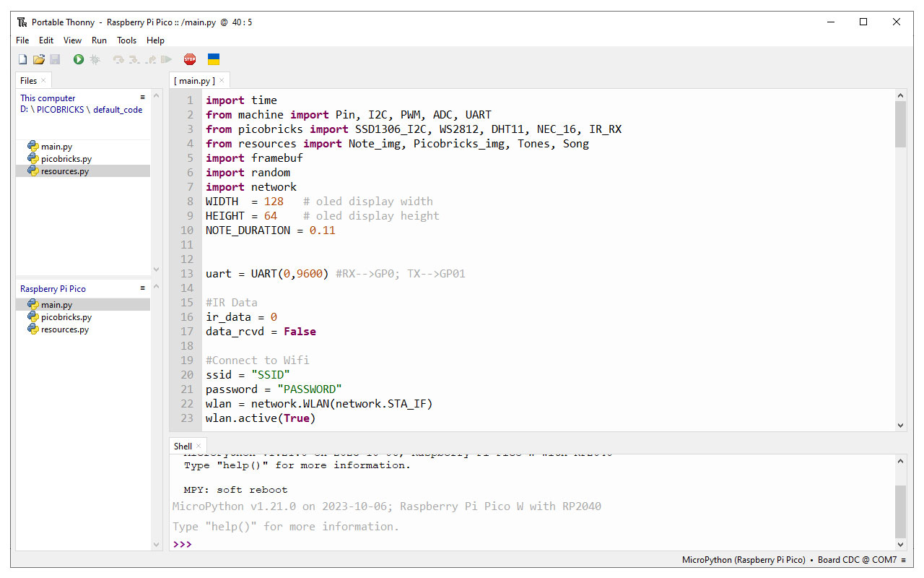Click the This computer heading
924x578 pixels.
pos(48,98)
